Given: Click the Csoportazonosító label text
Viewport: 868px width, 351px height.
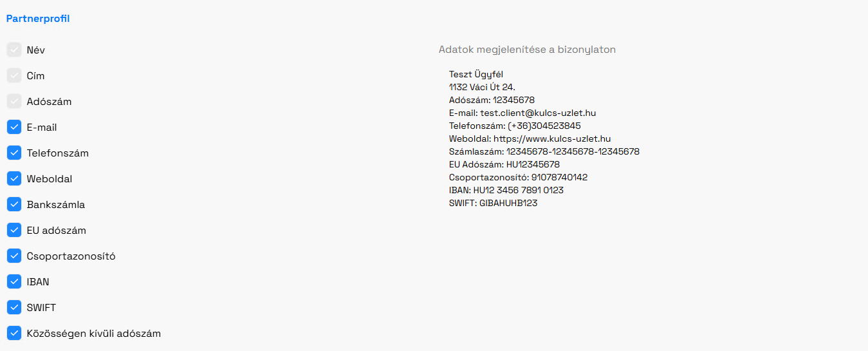Looking at the screenshot, I should coord(71,256).
